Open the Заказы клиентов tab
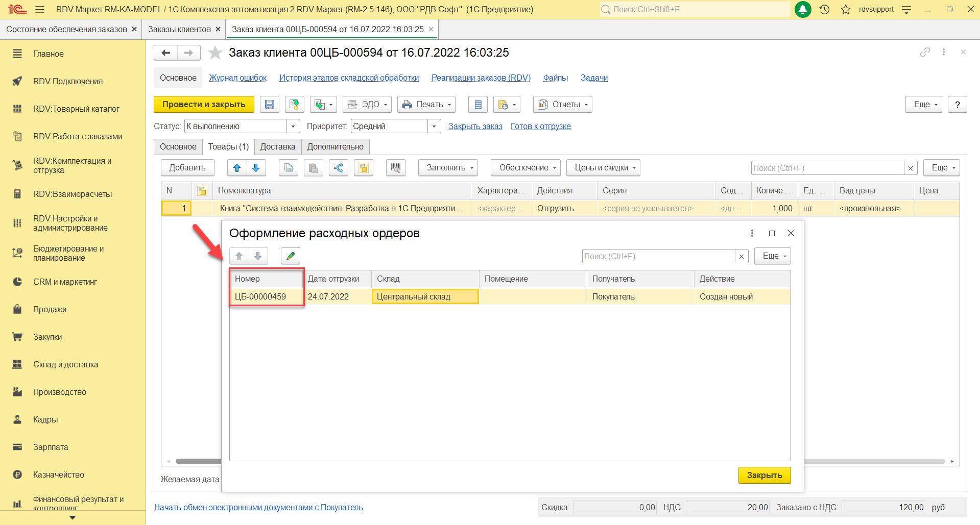Viewport: 980px width, 525px height. coord(179,30)
